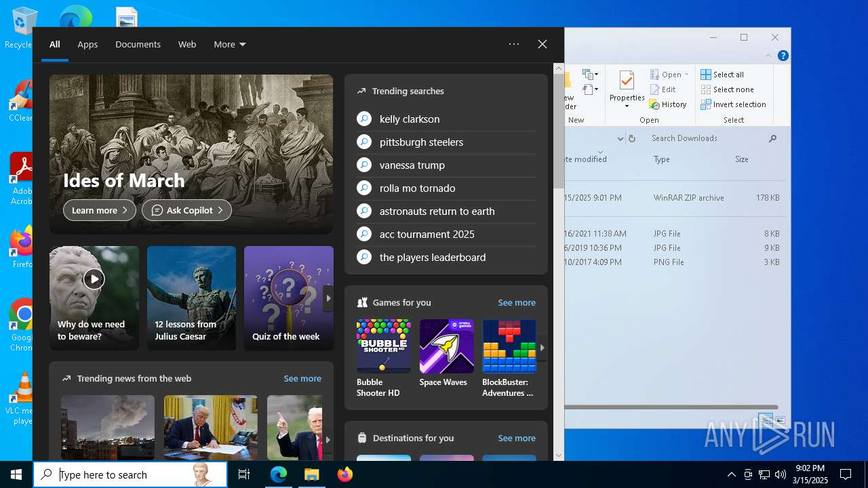868x488 pixels.
Task: Click next arrow in Games for you
Action: pos(542,348)
